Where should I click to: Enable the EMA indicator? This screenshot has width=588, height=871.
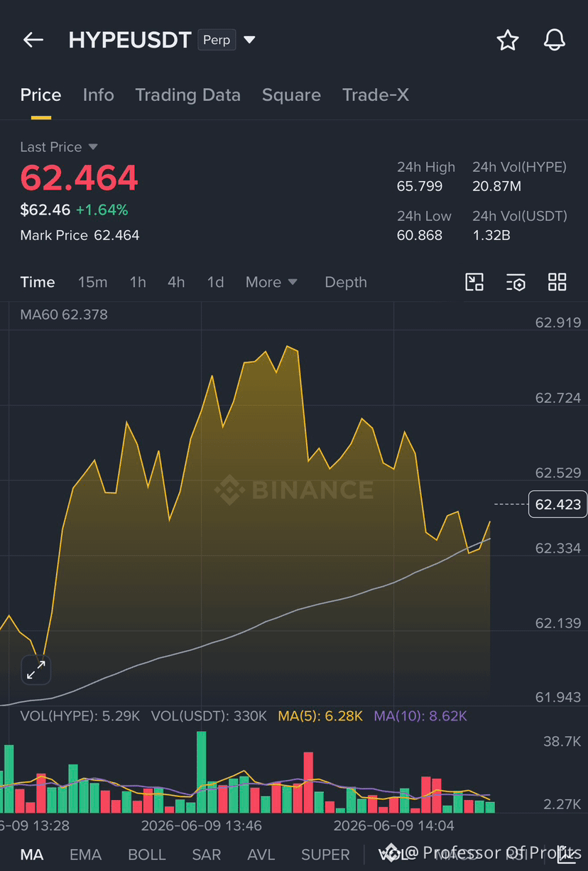click(85, 855)
